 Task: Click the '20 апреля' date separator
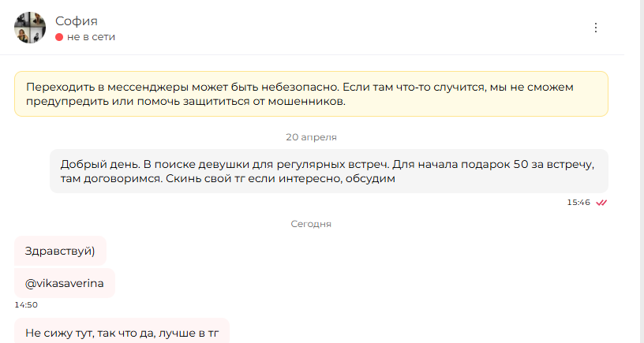(311, 137)
